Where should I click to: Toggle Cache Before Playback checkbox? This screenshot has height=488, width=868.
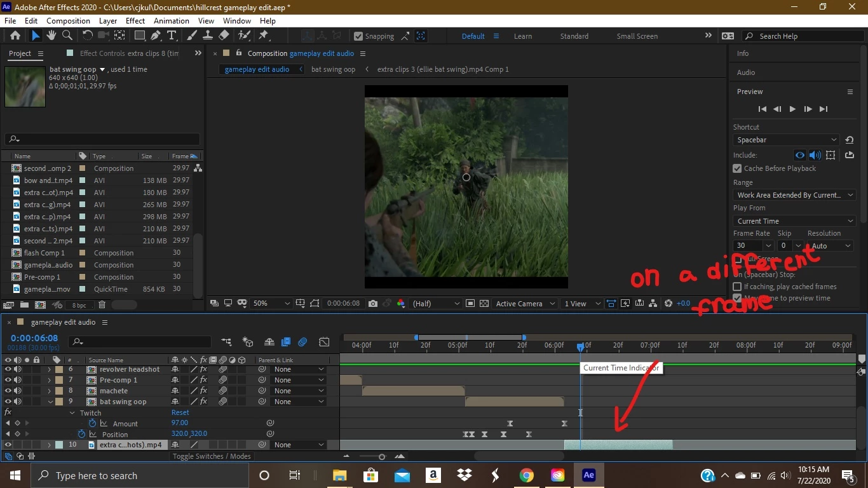click(x=737, y=168)
